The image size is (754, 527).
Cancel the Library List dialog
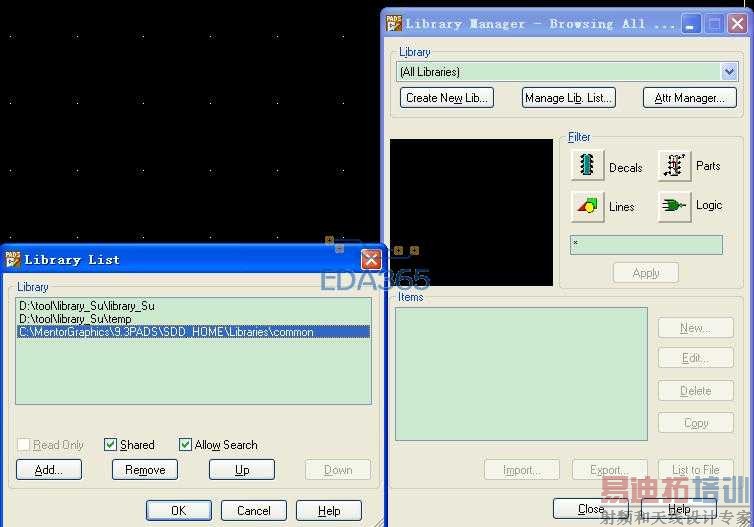(x=254, y=510)
